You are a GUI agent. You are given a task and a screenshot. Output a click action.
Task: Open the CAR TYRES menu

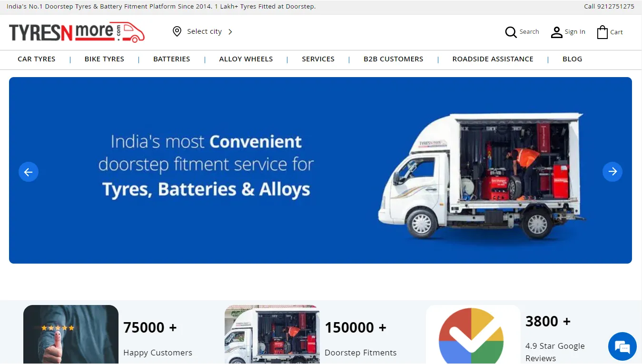pyautogui.click(x=37, y=59)
